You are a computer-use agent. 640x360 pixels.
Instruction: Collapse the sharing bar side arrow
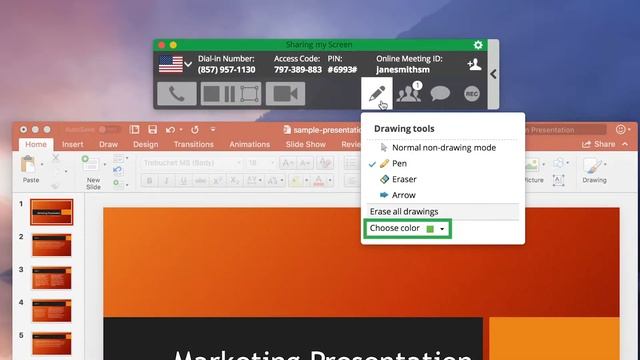(493, 74)
